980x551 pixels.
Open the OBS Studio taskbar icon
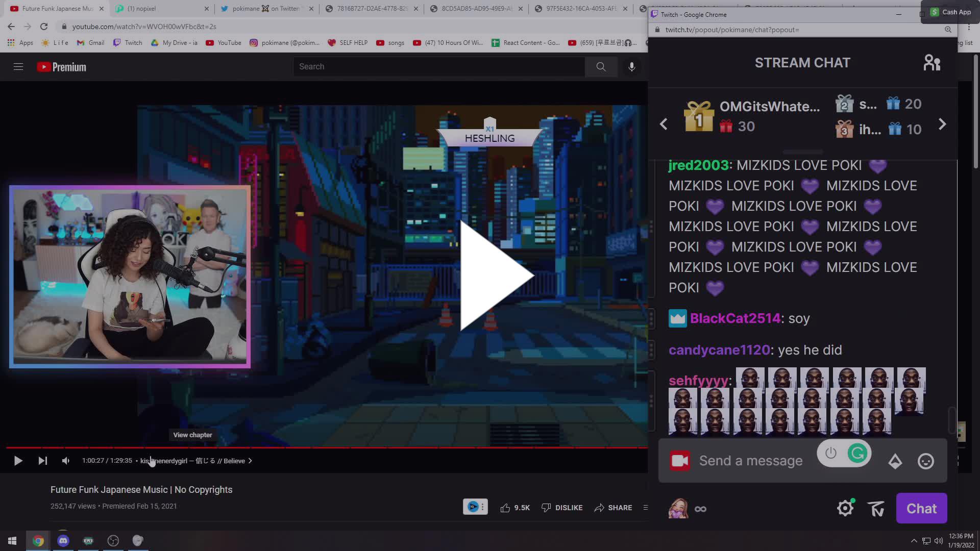(113, 541)
